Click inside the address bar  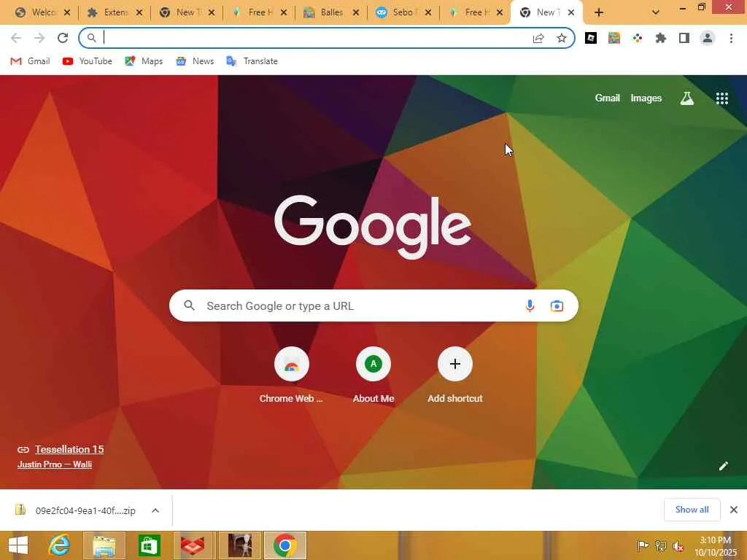(314, 38)
